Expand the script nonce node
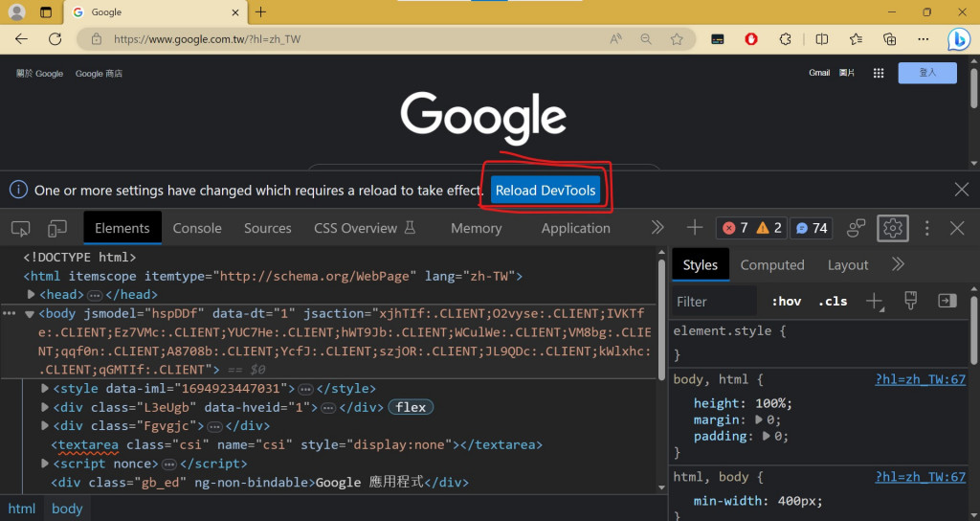Image resolution: width=980 pixels, height=521 pixels. pyautogui.click(x=44, y=464)
